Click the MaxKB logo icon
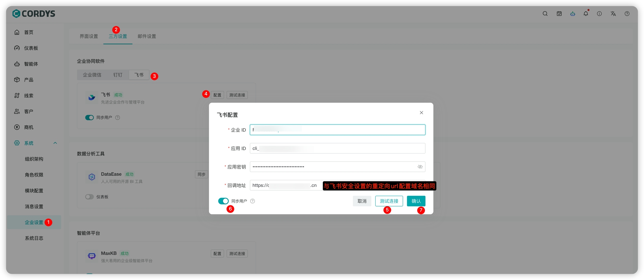 coord(92,256)
